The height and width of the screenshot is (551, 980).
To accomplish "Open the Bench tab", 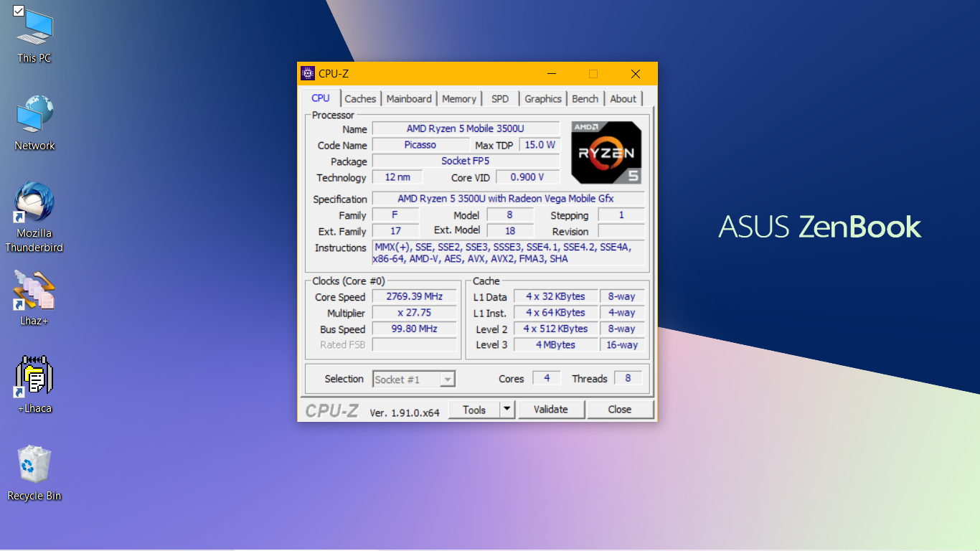I will pos(585,99).
